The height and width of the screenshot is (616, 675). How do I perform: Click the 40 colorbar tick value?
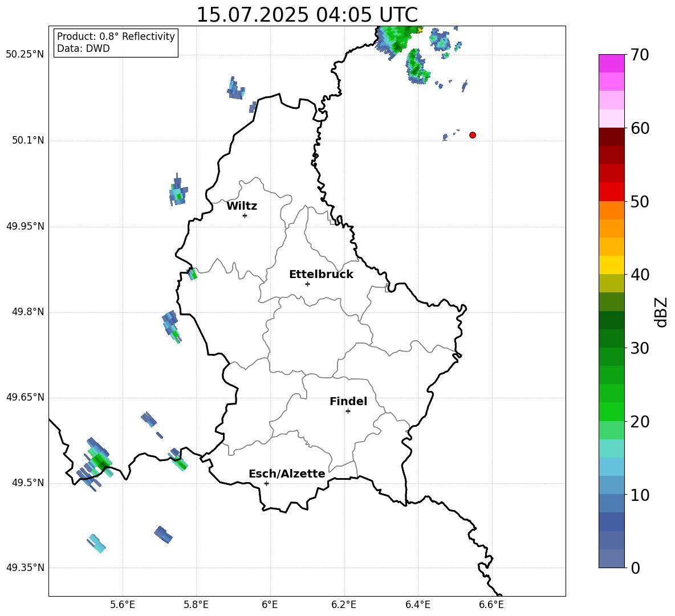(x=640, y=275)
